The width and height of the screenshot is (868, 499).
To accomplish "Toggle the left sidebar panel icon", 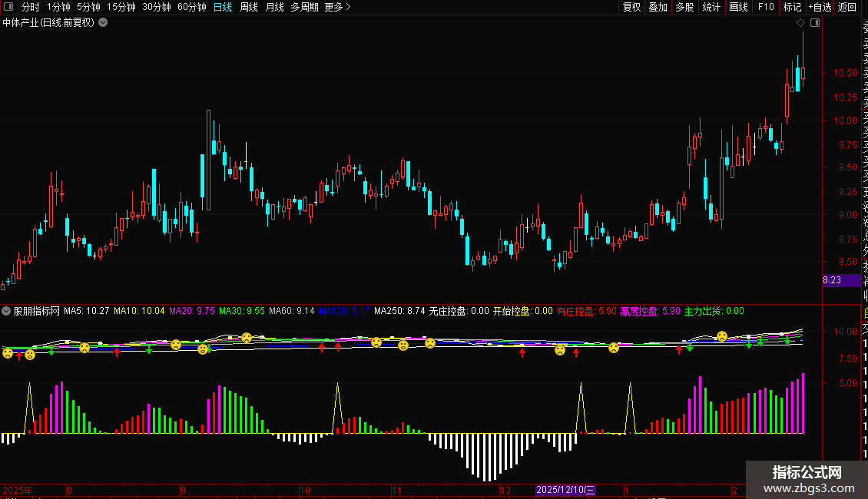I will click(x=8, y=7).
